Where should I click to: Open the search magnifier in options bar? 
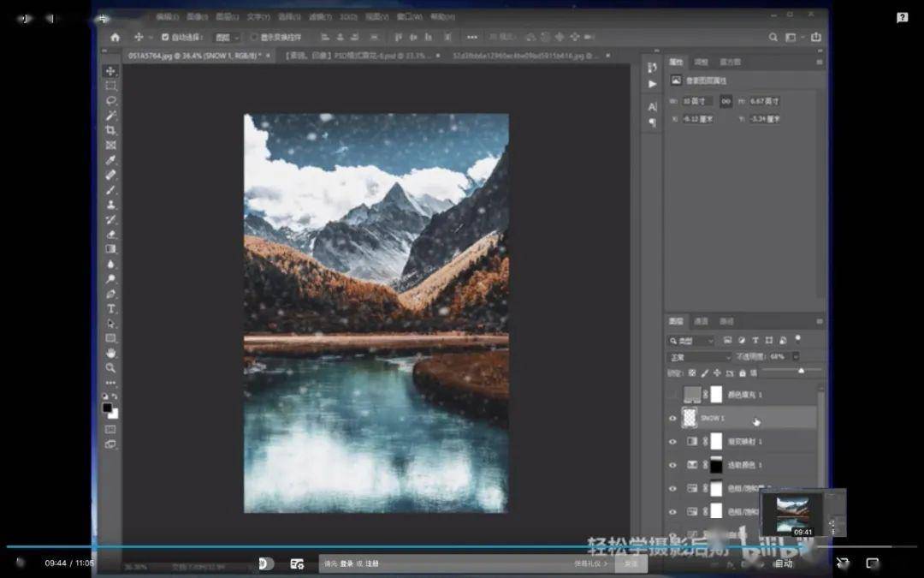click(773, 37)
